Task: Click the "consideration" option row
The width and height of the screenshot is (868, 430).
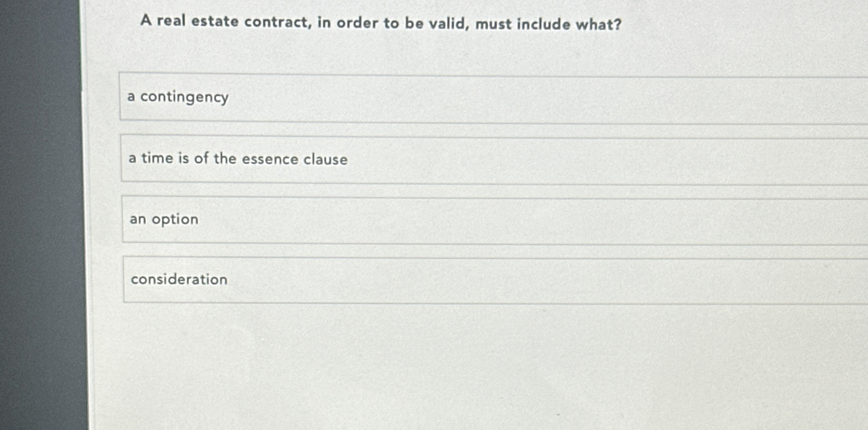Action: pos(365,279)
